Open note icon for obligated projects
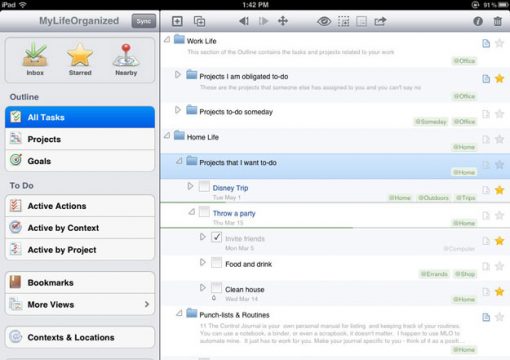Image resolution: width=510 pixels, height=360 pixels. point(486,79)
